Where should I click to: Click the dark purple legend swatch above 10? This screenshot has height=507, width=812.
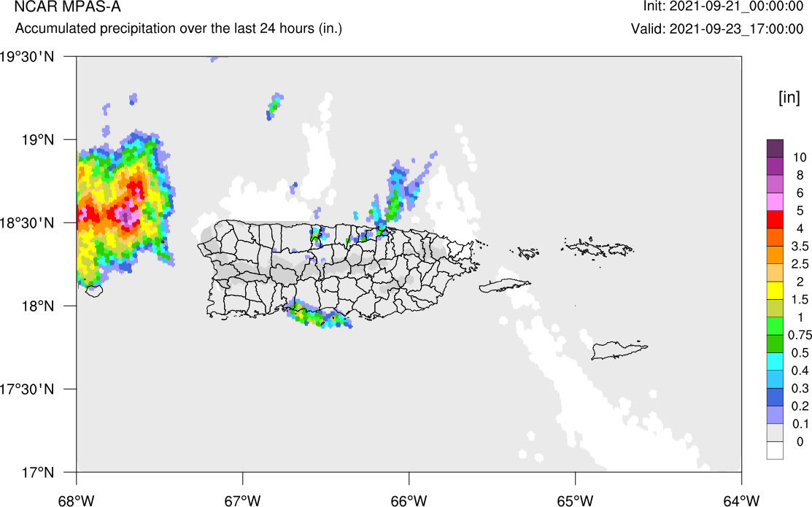coord(775,148)
